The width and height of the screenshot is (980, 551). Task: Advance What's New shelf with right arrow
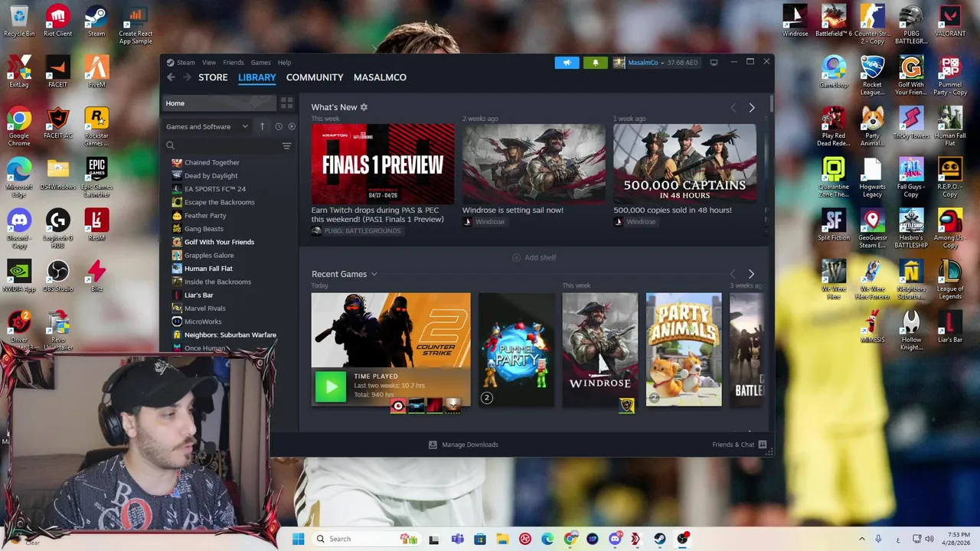751,108
